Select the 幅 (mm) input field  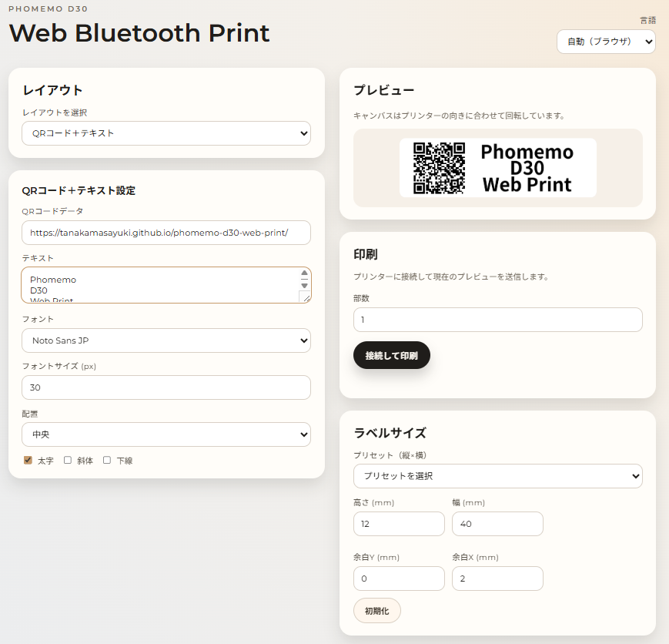coord(497,524)
